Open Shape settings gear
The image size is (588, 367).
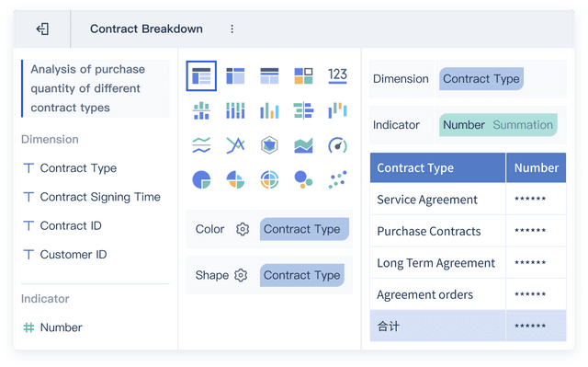coord(241,275)
